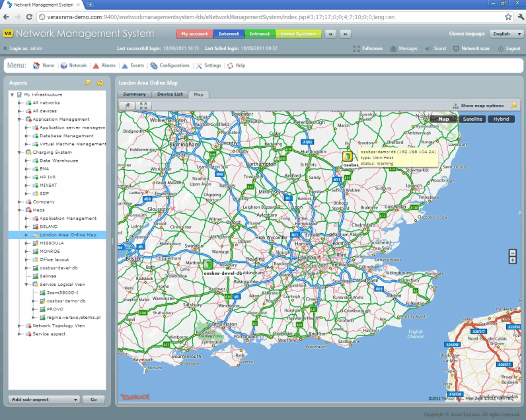Click the previous links arrow button

pos(330,34)
